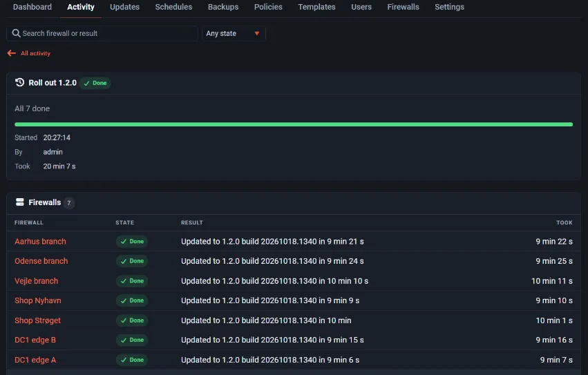
Task: Click the started time 20:27:14
Action: point(57,137)
